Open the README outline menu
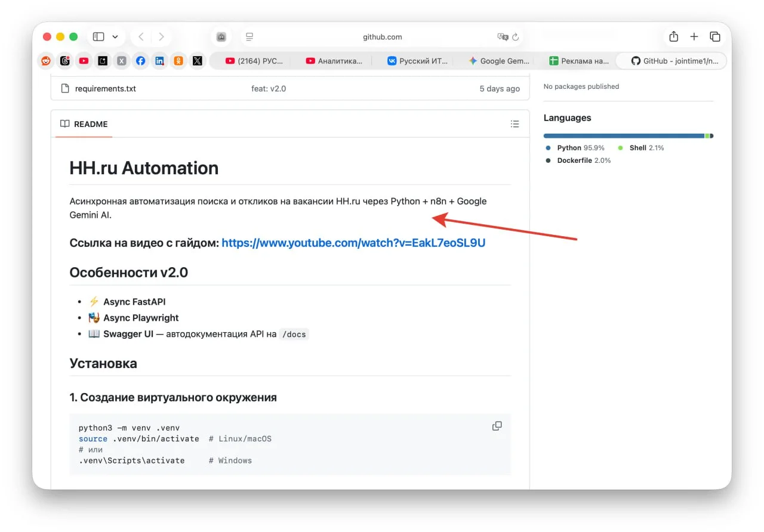Viewport: 764px width, 532px height. click(x=515, y=124)
